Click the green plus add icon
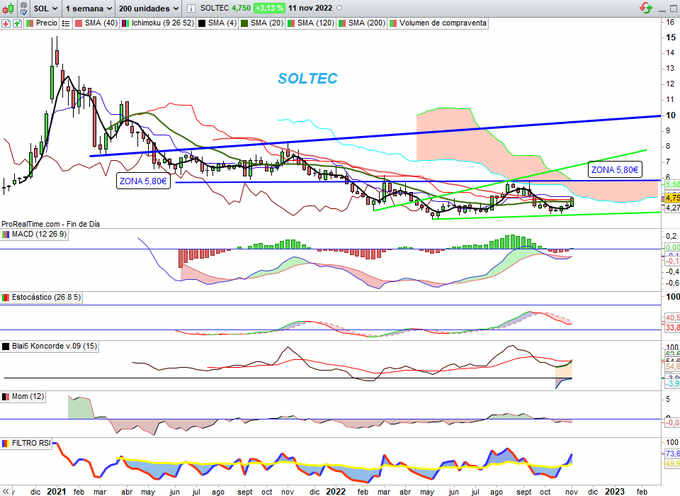 point(17,23)
